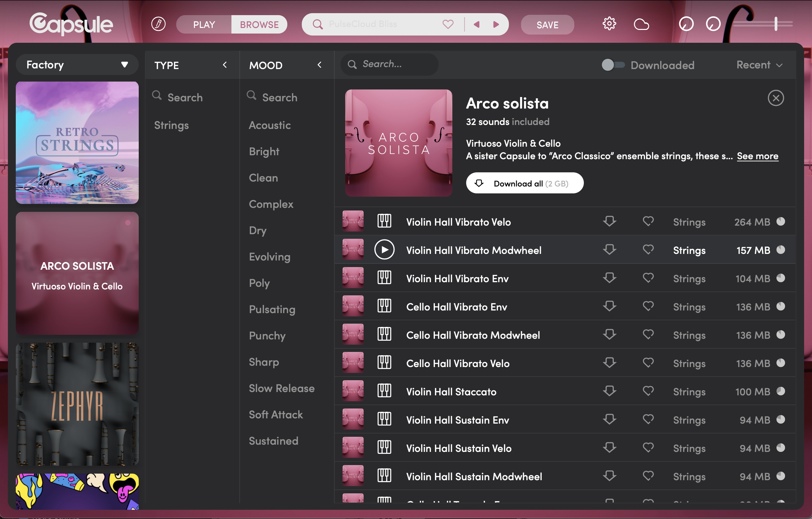Select the Evolving mood filter
The width and height of the screenshot is (812, 519).
pyautogui.click(x=270, y=257)
